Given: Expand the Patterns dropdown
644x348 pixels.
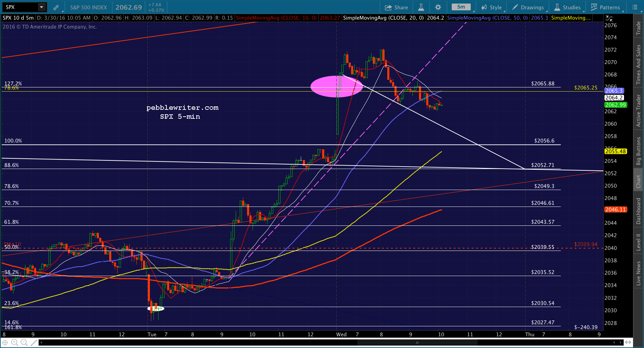Looking at the screenshot, I should coord(605,7).
